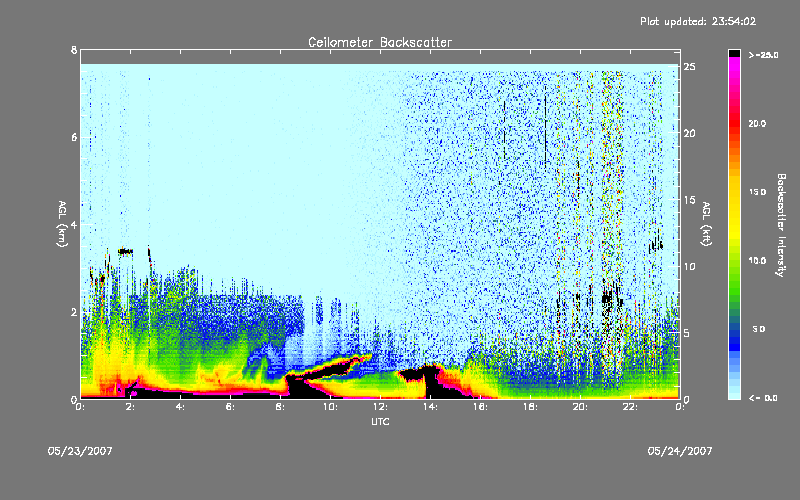The height and width of the screenshot is (500, 800).
Task: Click the 2 tick on km axis
Action: point(74,312)
